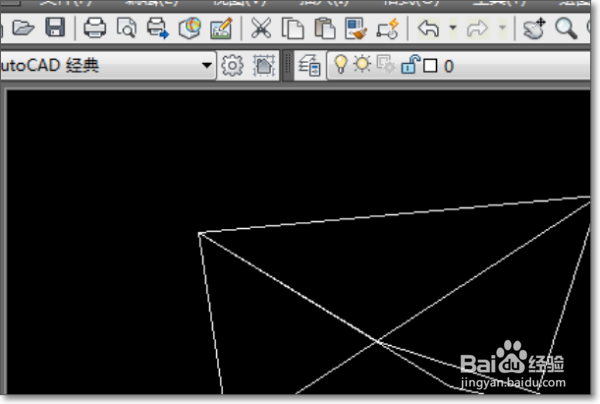Screen dimensions: 600x404
Task: Click the Redo right-curved arrow
Action: [478, 29]
